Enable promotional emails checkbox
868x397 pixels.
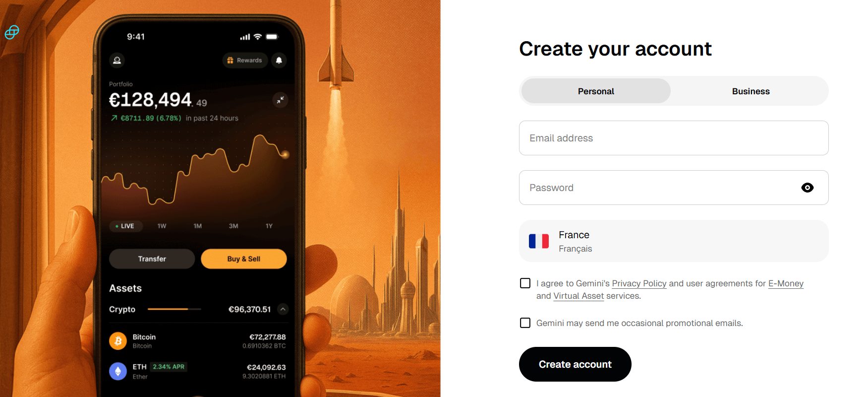click(x=525, y=323)
